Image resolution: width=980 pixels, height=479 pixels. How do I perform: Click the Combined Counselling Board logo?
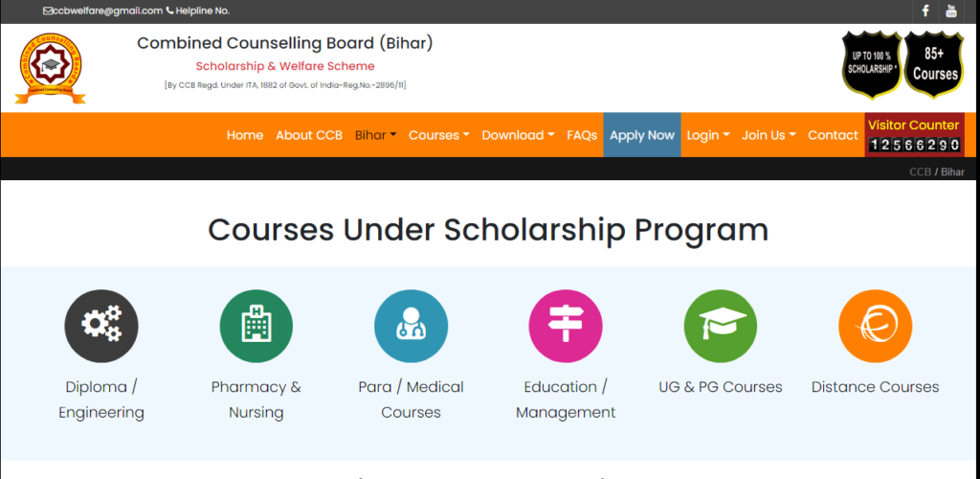(51, 68)
